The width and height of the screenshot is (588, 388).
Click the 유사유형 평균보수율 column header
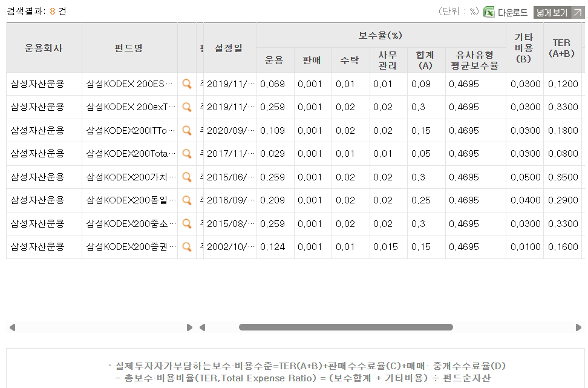(475, 60)
